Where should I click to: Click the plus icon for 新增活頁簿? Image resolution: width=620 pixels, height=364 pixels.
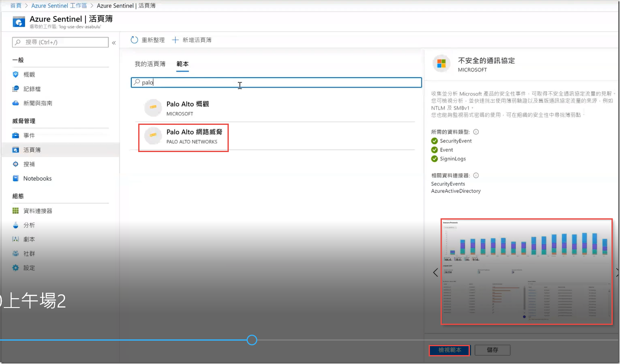tap(175, 40)
